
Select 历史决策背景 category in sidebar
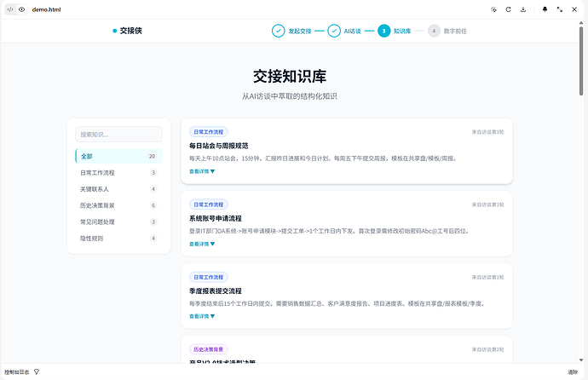pos(118,205)
